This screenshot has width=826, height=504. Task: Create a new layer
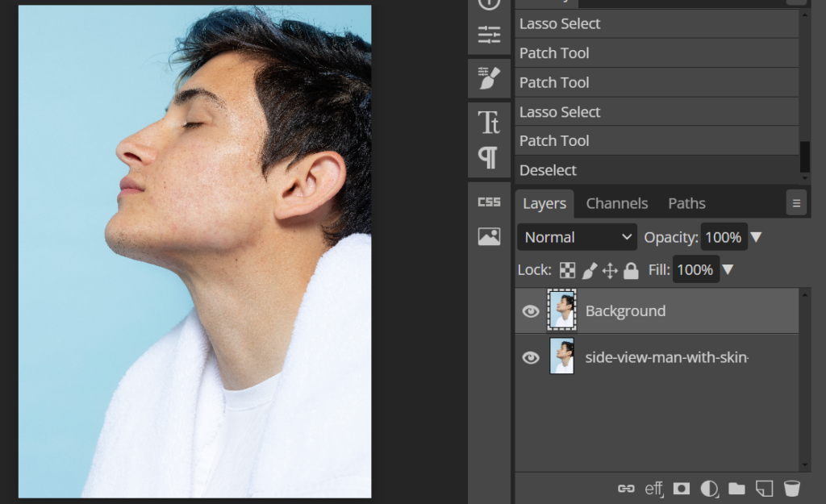[x=764, y=489]
